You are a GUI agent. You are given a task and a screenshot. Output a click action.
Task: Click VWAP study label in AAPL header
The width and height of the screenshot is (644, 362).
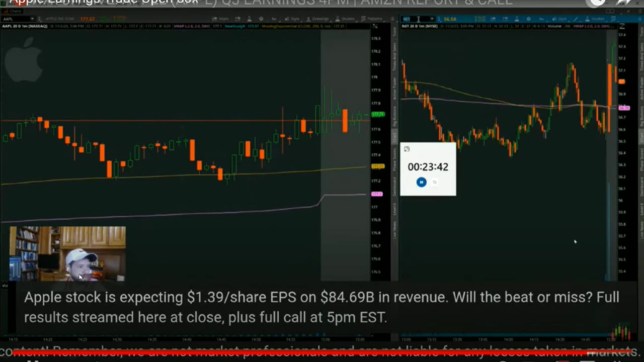192,26
